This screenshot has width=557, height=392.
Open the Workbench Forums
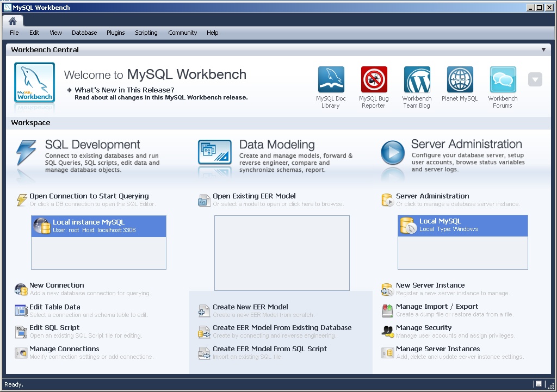coord(502,79)
